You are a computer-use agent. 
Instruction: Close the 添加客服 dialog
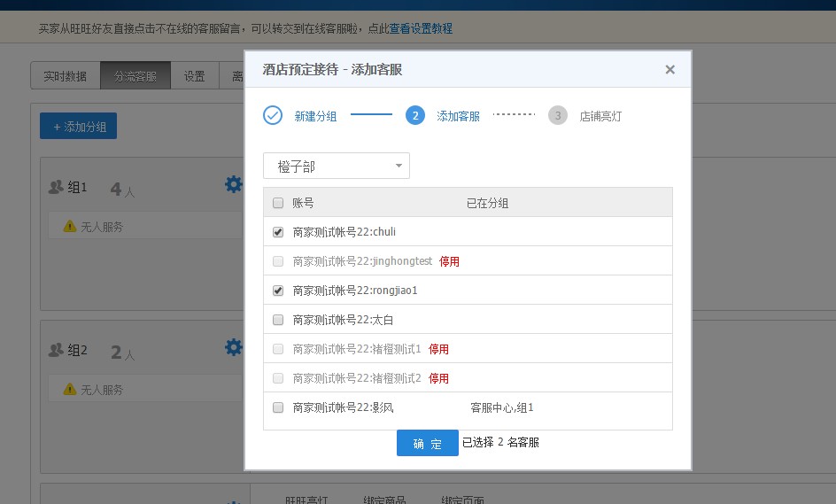(x=670, y=69)
